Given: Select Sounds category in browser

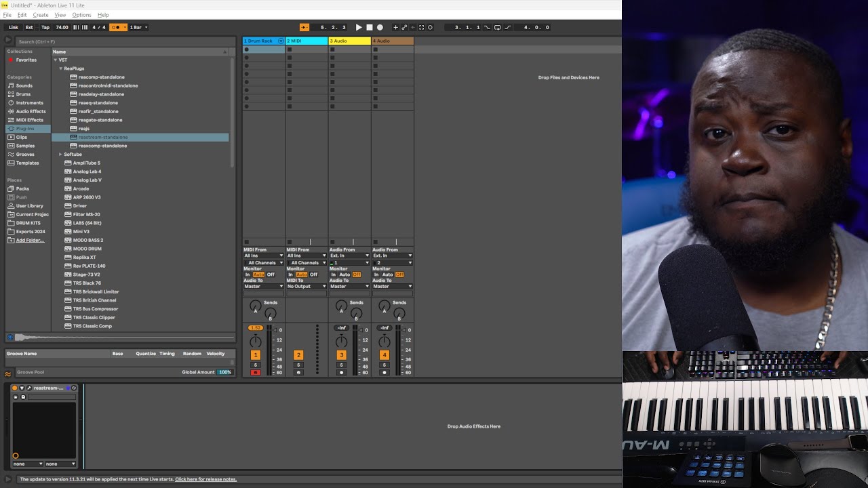Looking at the screenshot, I should point(24,86).
